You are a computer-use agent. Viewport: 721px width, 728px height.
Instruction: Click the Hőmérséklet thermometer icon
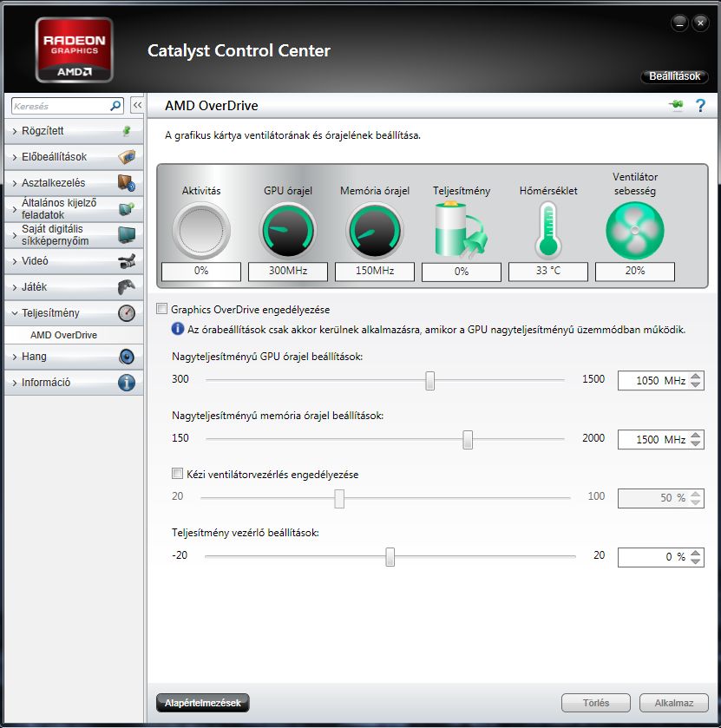(x=547, y=230)
